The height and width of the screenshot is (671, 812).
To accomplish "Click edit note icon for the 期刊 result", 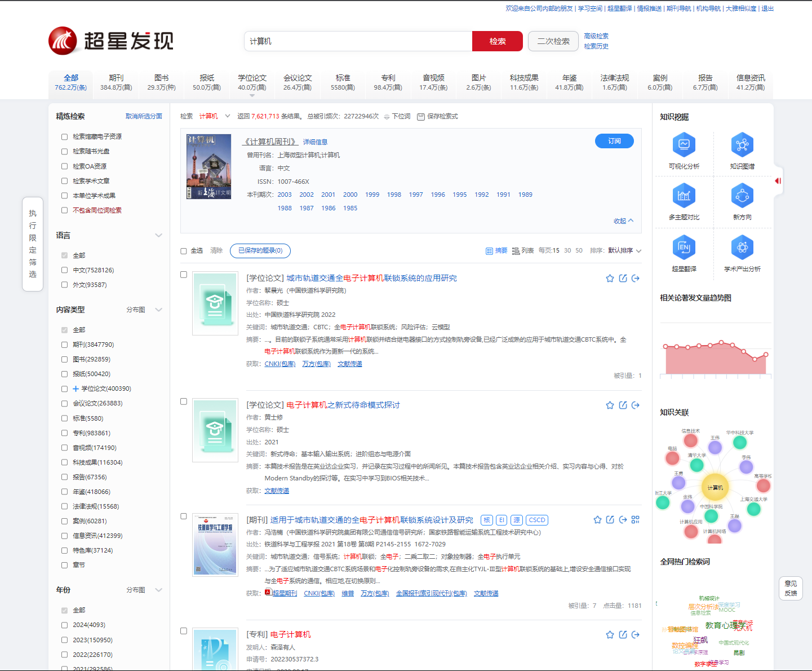I will (x=610, y=520).
